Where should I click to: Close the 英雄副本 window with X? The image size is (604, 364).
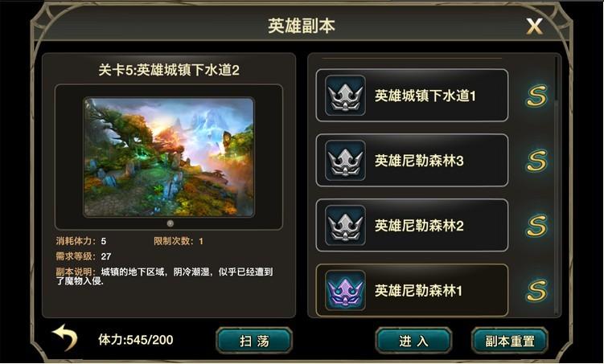(x=534, y=27)
